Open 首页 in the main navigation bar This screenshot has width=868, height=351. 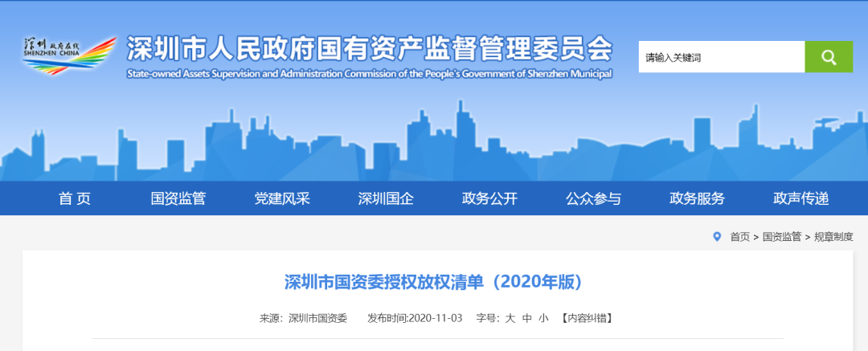[75, 198]
